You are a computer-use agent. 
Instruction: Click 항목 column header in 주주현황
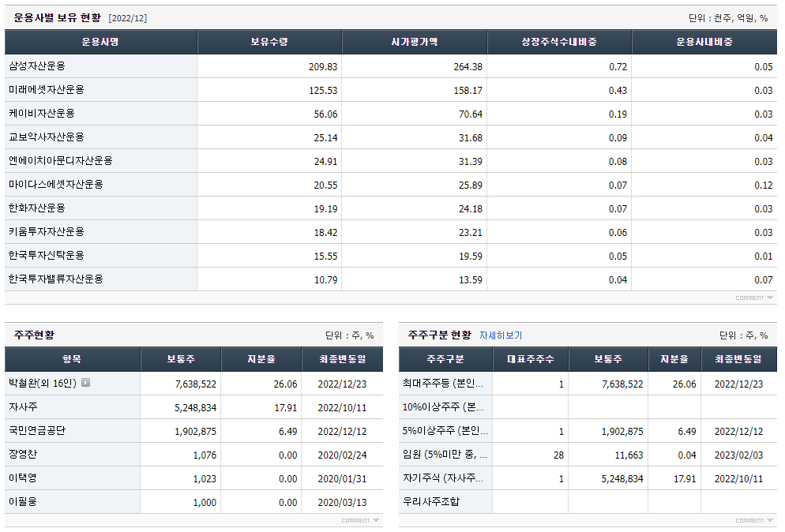pyautogui.click(x=72, y=359)
